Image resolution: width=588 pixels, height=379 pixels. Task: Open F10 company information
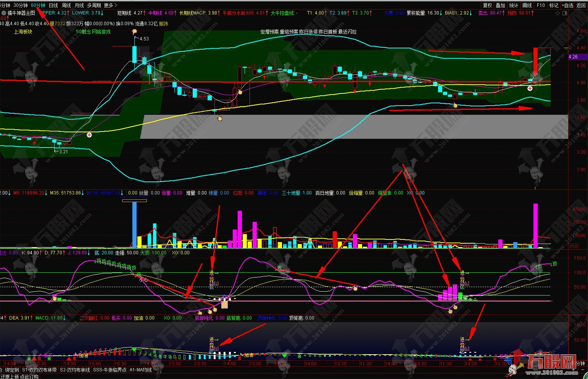pyautogui.click(x=541, y=5)
